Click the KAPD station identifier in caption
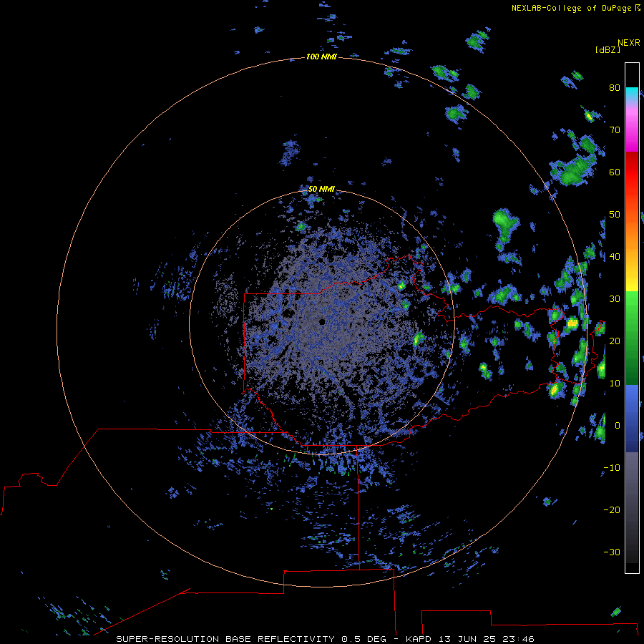This screenshot has height=644, width=644. pos(418,639)
